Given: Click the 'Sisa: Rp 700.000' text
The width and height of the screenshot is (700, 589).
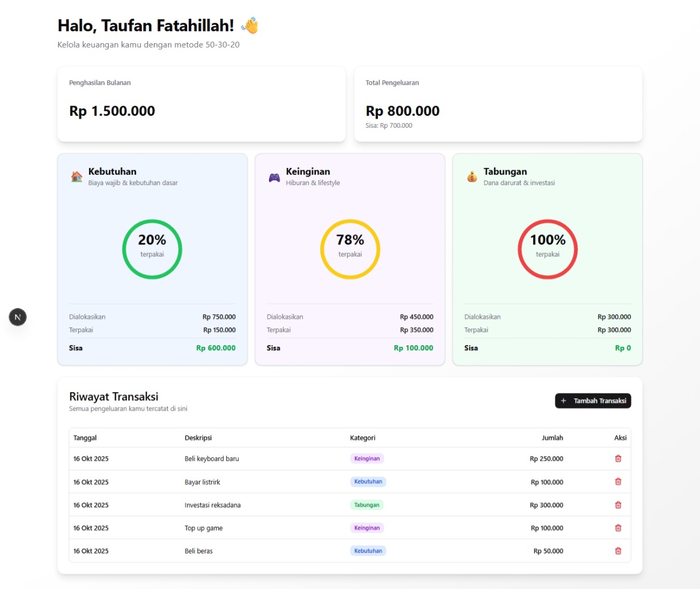Looking at the screenshot, I should coord(389,125).
